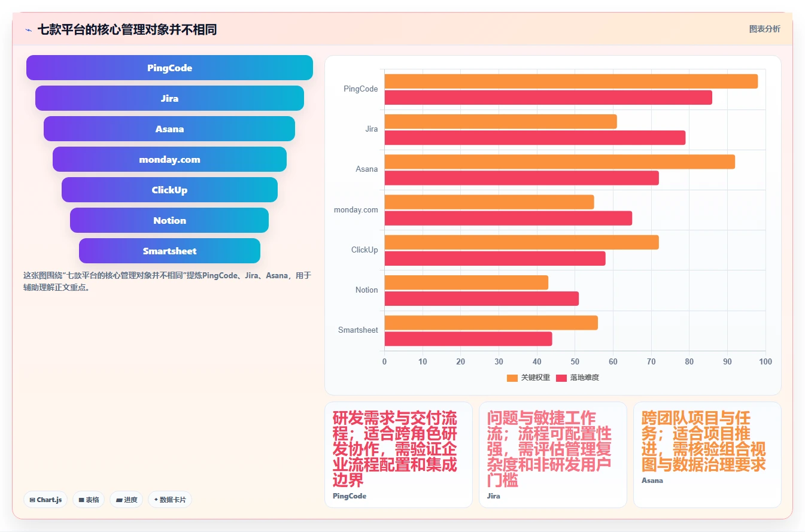
Task: Click the 进度 tag chip
Action: tap(126, 500)
